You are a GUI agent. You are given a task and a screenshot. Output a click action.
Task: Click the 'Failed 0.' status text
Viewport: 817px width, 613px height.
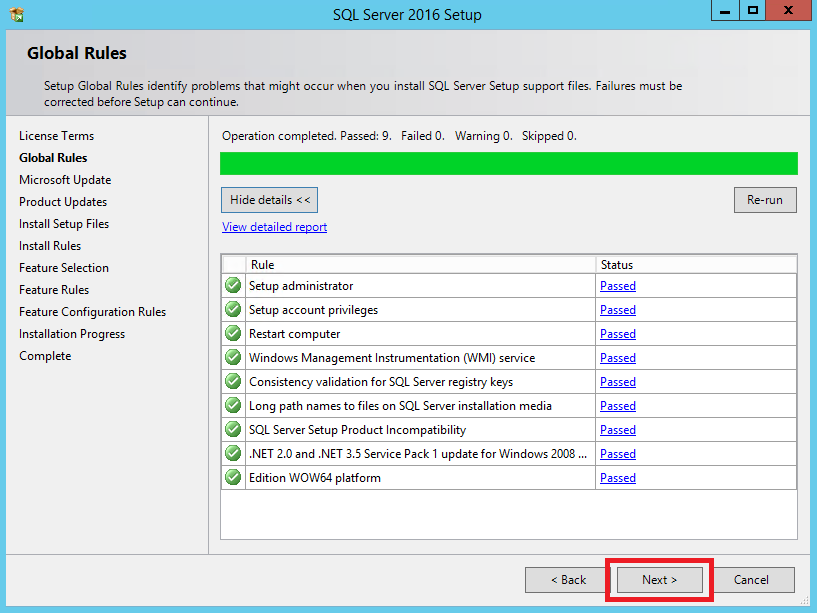point(423,136)
